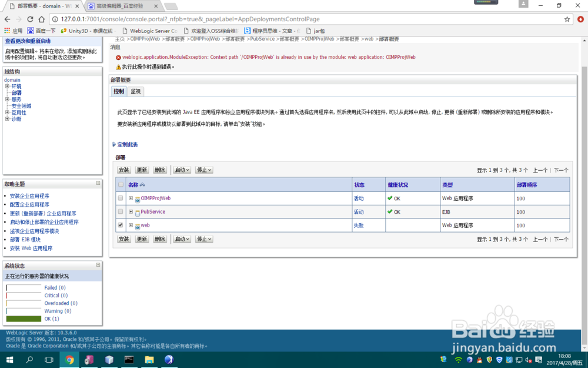Open taskbar search magnifier

coord(29,360)
